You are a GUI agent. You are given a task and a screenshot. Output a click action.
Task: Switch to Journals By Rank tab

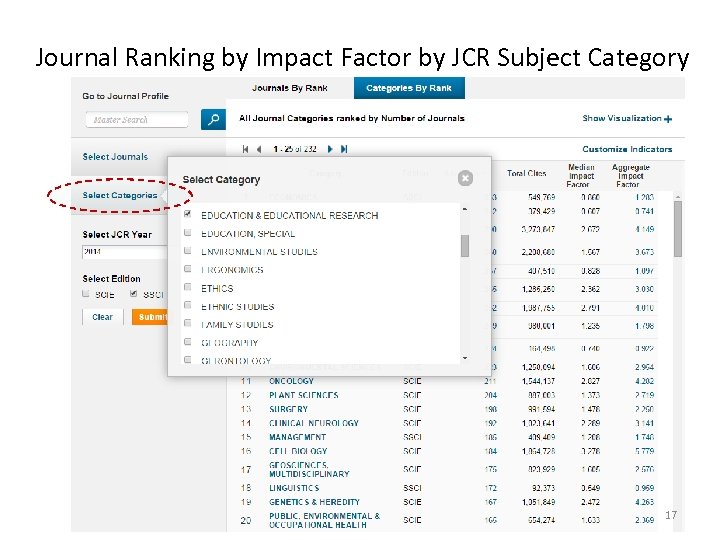point(290,88)
